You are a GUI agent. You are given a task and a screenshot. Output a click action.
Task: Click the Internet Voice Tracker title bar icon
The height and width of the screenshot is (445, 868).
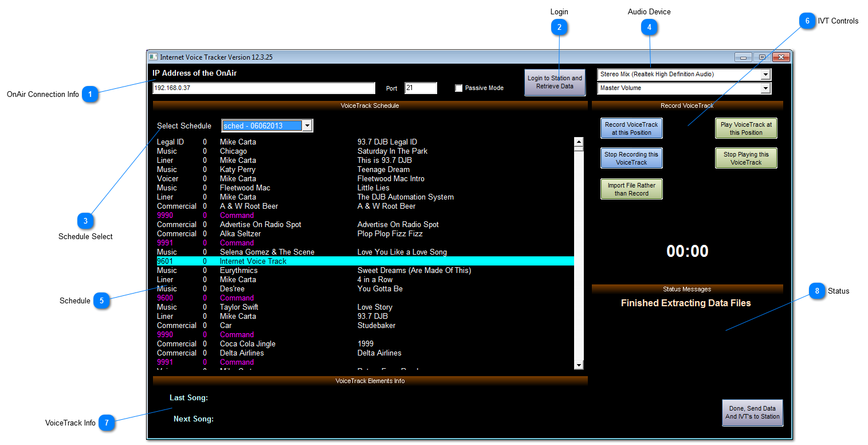(153, 57)
